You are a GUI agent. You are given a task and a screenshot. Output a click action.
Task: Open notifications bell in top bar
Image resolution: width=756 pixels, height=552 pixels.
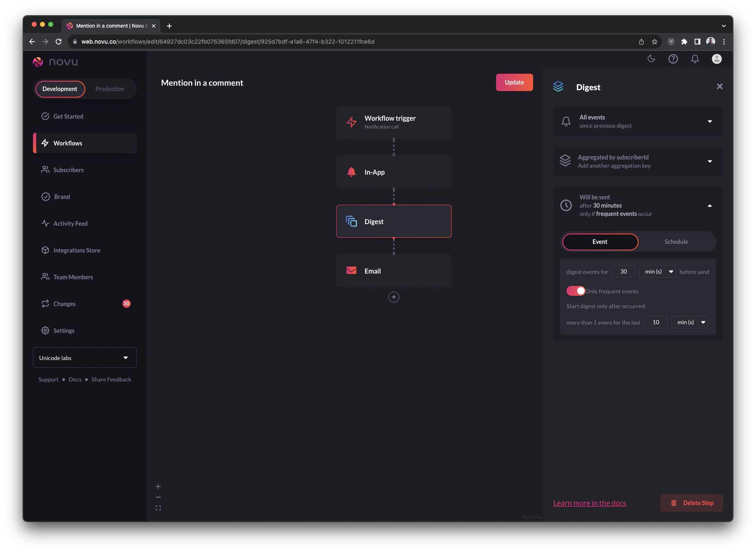695,59
